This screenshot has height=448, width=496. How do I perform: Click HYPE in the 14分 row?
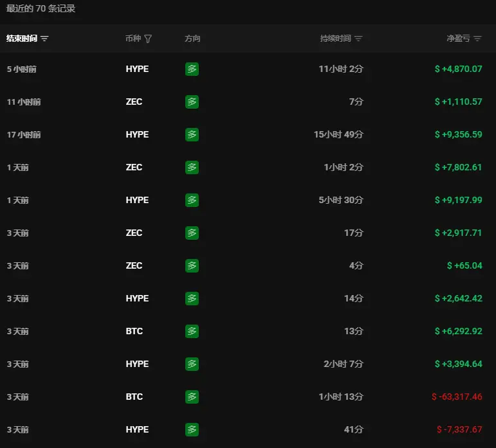coord(137,299)
